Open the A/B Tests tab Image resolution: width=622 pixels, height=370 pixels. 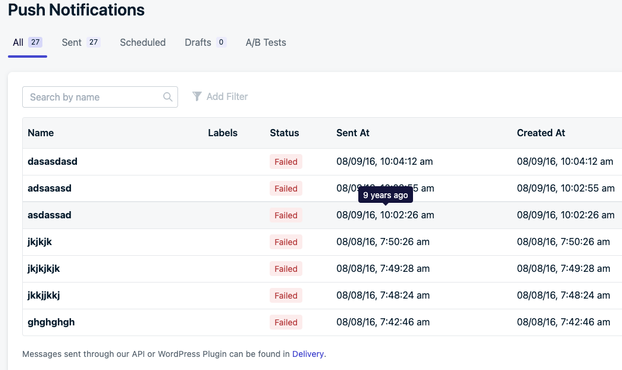[x=266, y=42]
